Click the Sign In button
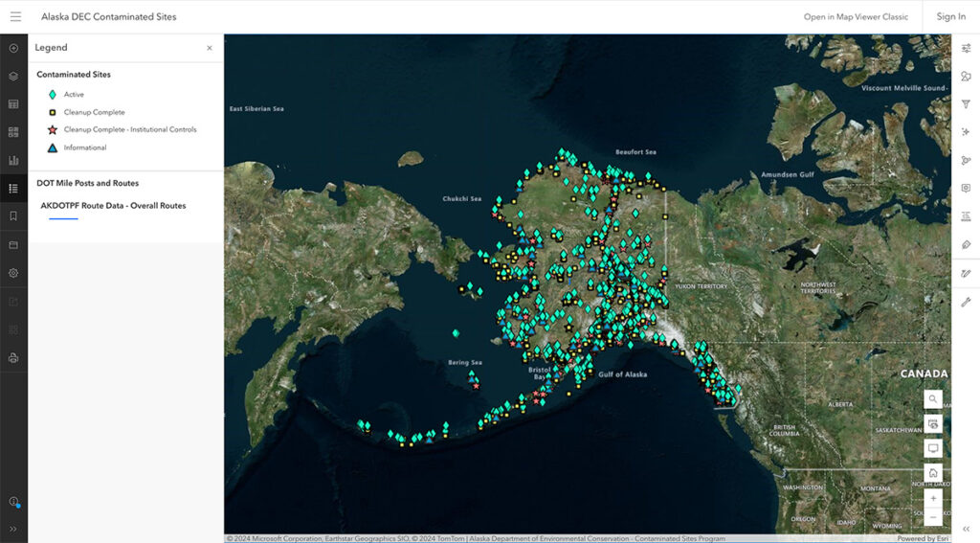 coord(950,17)
